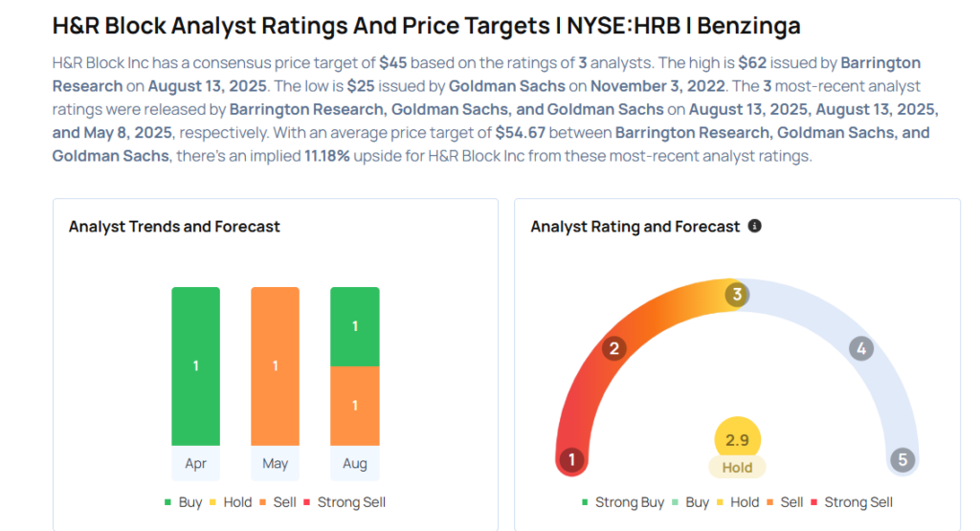Select the Apr month label
The height and width of the screenshot is (531, 980).
click(196, 464)
